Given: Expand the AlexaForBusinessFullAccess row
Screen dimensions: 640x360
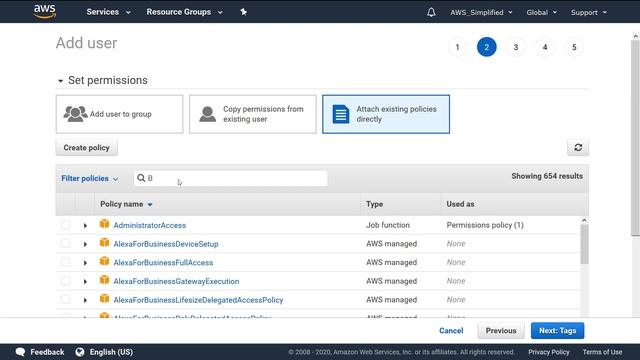Looking at the screenshot, I should 85,263.
